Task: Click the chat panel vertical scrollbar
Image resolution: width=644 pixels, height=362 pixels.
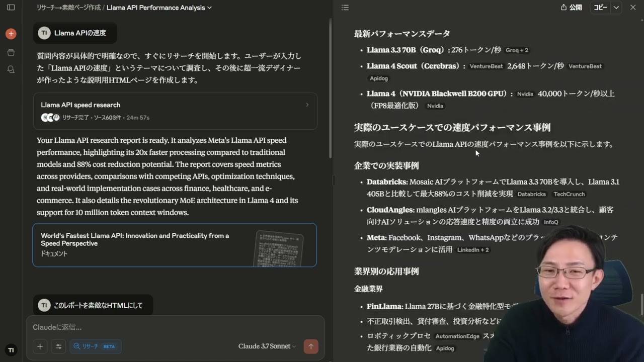Action: [x=331, y=88]
